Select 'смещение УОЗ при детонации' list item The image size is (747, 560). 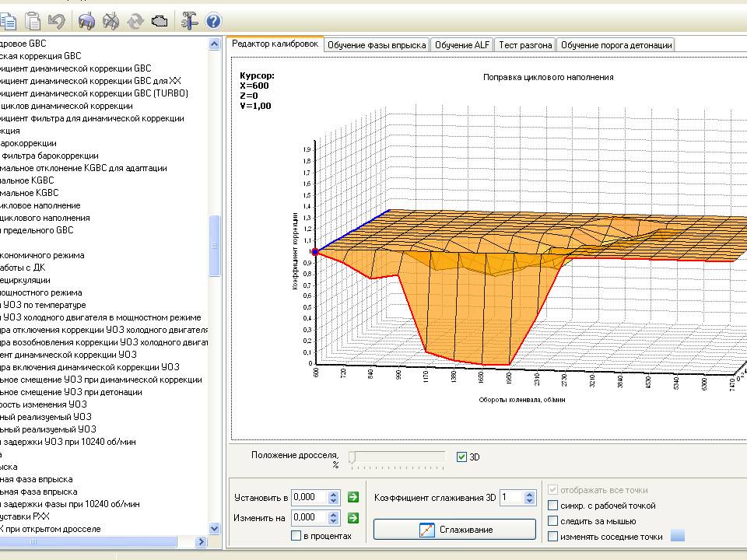tap(71, 392)
